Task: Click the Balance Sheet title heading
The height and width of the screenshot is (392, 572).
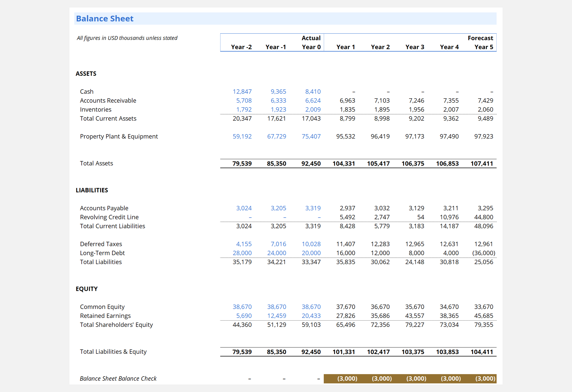Action: (x=105, y=19)
